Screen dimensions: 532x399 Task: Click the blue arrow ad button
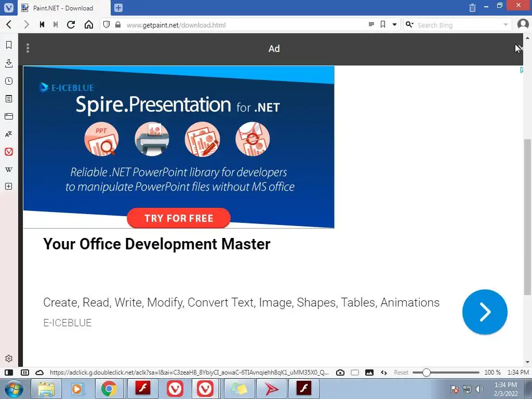click(485, 312)
